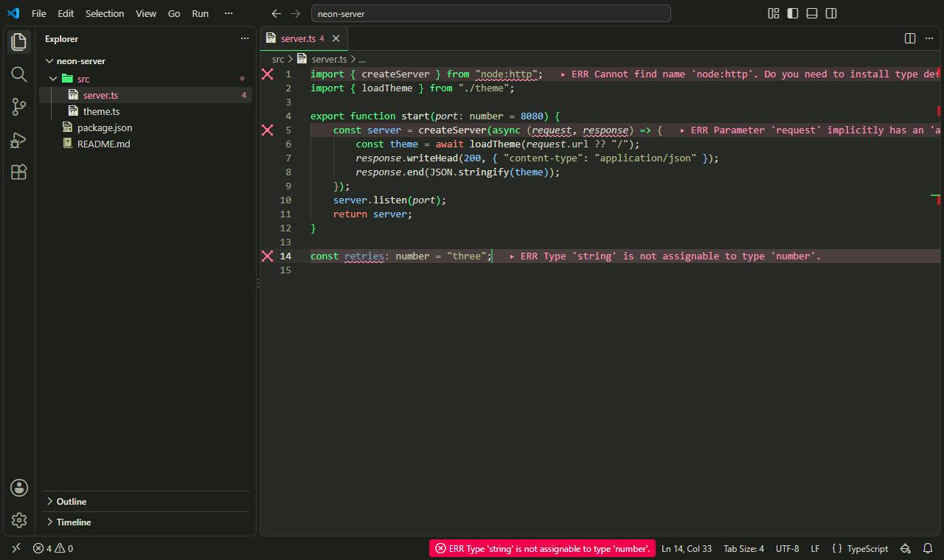The image size is (944, 560).
Task: Show hidden menus via the ellipsis
Action: (x=229, y=13)
